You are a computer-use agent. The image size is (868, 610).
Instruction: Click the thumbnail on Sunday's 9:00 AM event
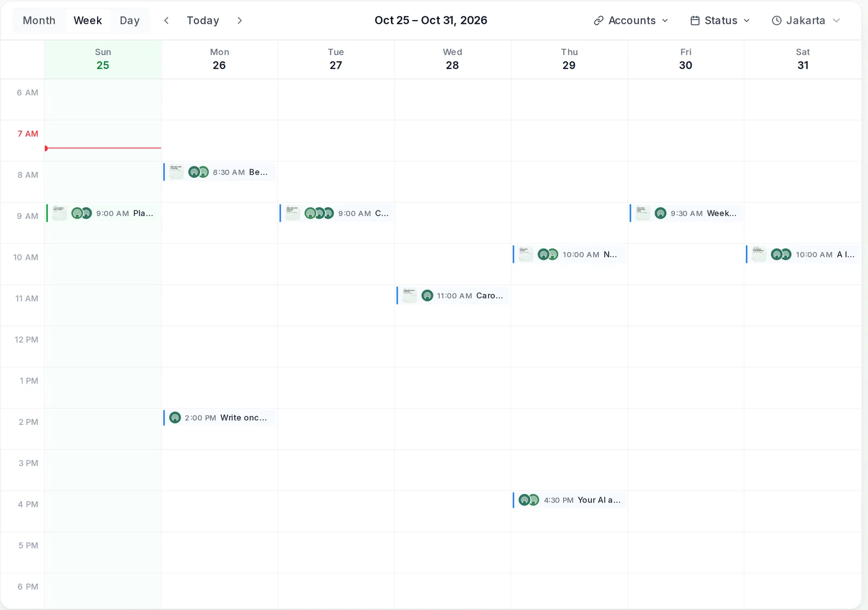(60, 213)
